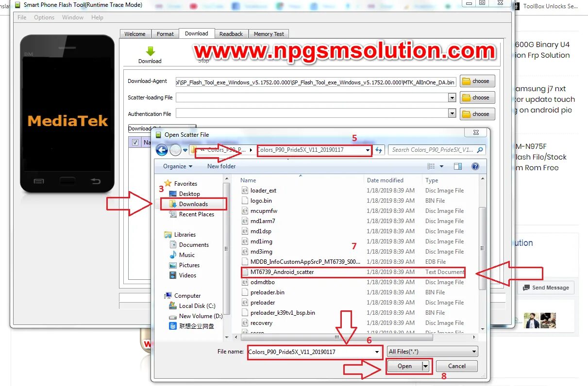Click the Refresh icon beside the address bar
The height and width of the screenshot is (386, 588).
(x=380, y=150)
